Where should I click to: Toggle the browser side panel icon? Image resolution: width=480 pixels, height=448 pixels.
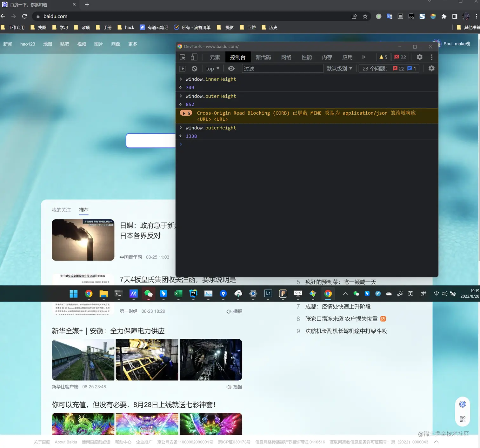click(455, 17)
